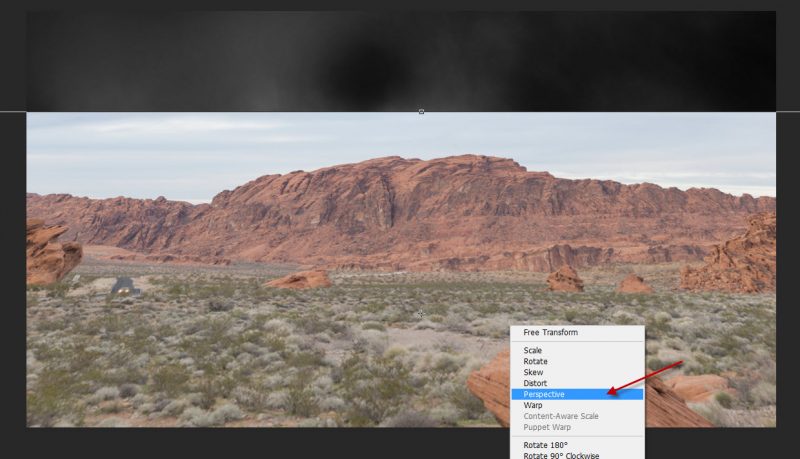Click the large red rock mountain
Image resolution: width=800 pixels, height=459 pixels.
point(400,205)
